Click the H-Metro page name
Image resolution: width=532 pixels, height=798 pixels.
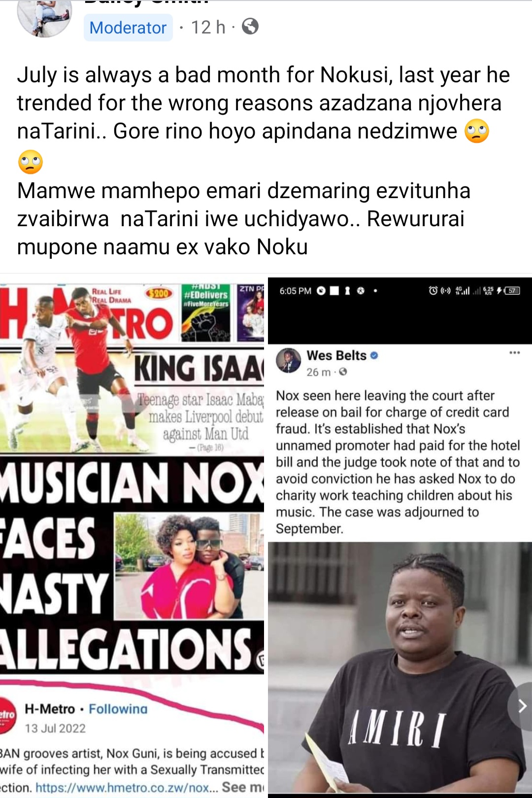[x=50, y=709]
